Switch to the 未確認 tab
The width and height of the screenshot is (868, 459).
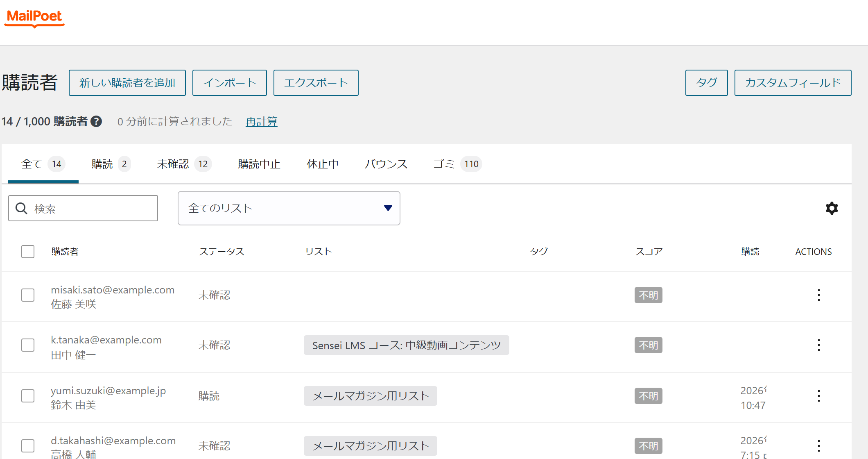[184, 164]
